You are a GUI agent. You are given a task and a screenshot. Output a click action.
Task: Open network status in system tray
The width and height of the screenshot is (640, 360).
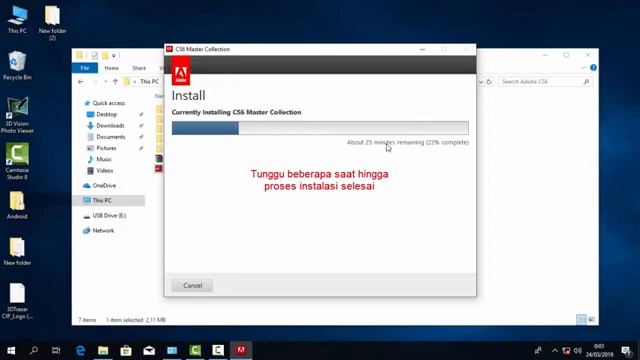coord(566,351)
